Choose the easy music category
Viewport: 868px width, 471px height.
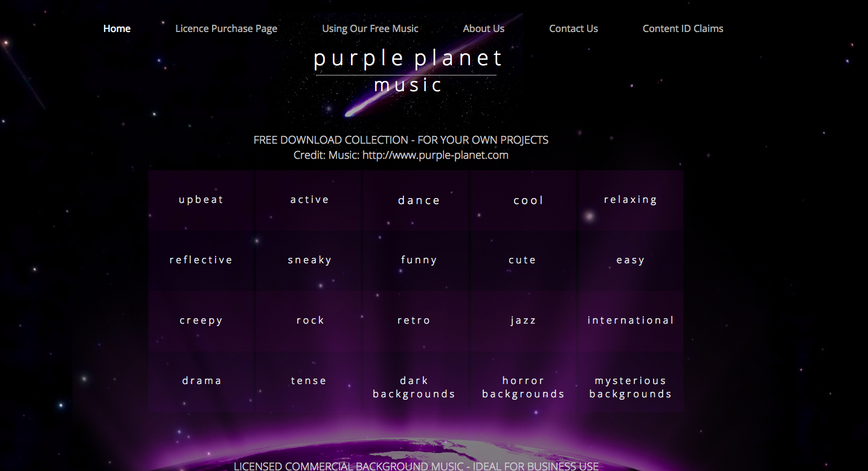point(630,260)
